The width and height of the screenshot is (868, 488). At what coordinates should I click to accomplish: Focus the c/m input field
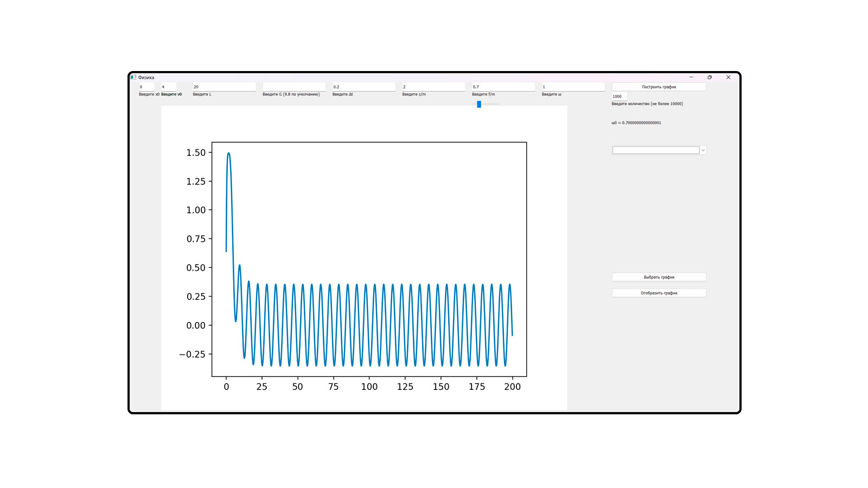point(433,87)
